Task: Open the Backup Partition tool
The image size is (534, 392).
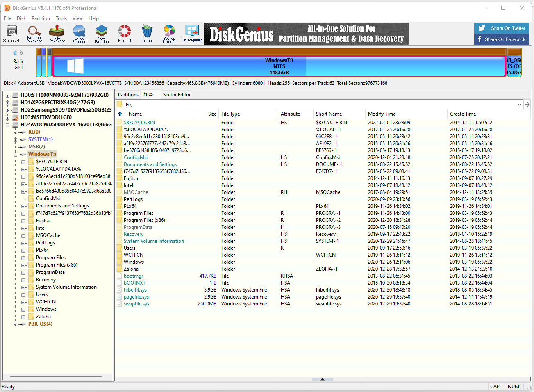Action: (x=169, y=34)
